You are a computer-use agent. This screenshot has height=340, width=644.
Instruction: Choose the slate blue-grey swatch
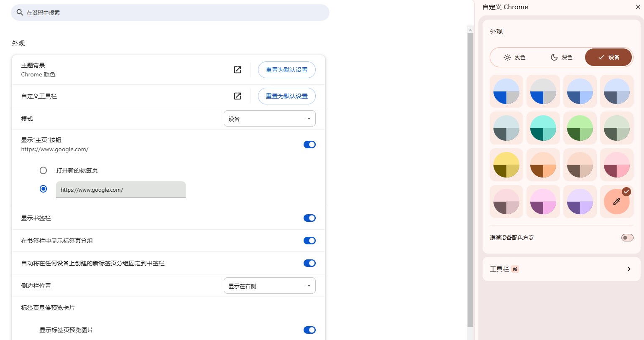[617, 91]
